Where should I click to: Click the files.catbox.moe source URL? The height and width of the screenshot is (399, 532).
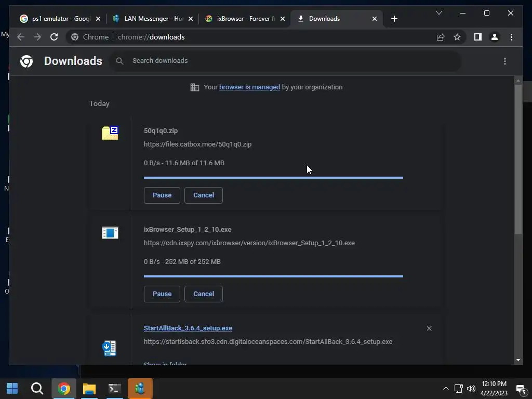coord(197,144)
